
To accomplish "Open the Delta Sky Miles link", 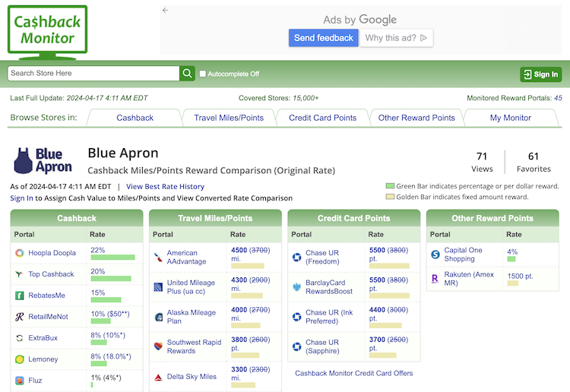I will click(x=192, y=377).
